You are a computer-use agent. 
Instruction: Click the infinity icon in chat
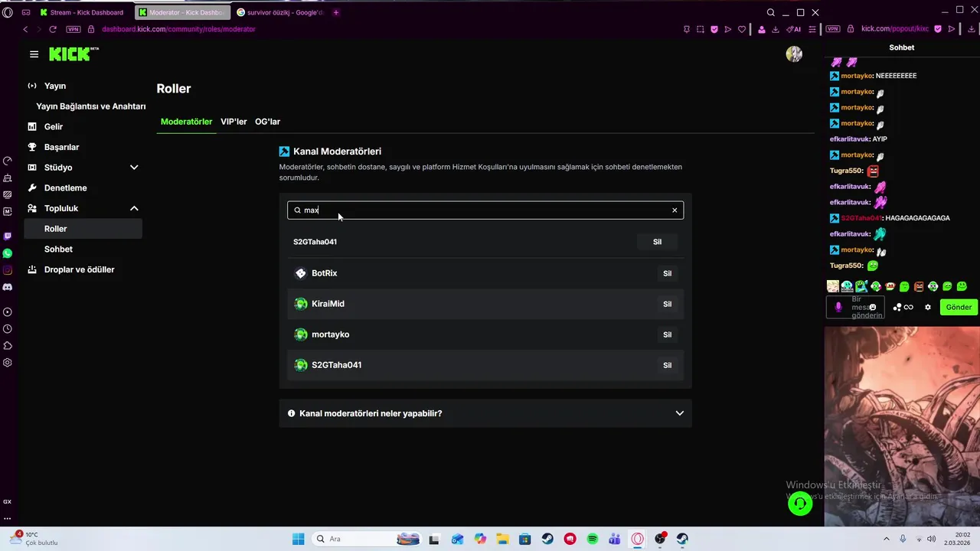[909, 308]
